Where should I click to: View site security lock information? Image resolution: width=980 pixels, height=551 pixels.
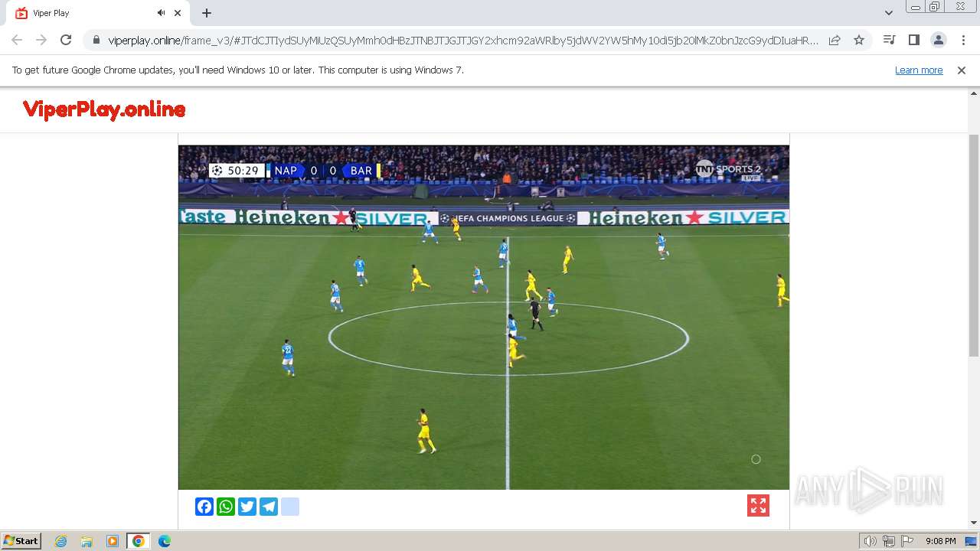pyautogui.click(x=96, y=40)
